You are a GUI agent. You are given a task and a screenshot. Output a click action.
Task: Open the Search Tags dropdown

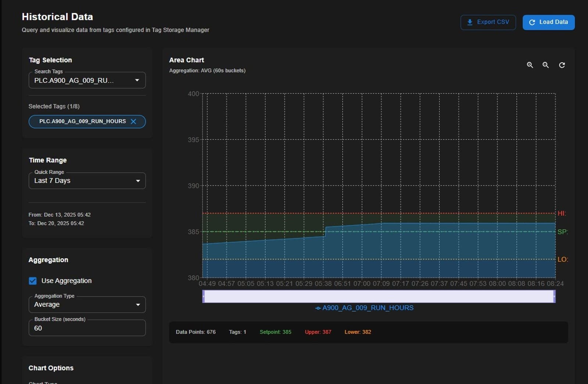coord(87,80)
